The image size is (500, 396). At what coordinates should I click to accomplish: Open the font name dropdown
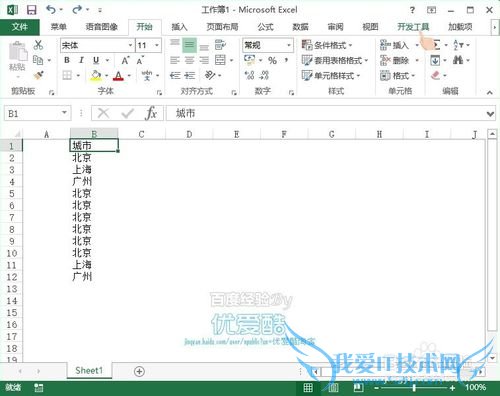130,45
